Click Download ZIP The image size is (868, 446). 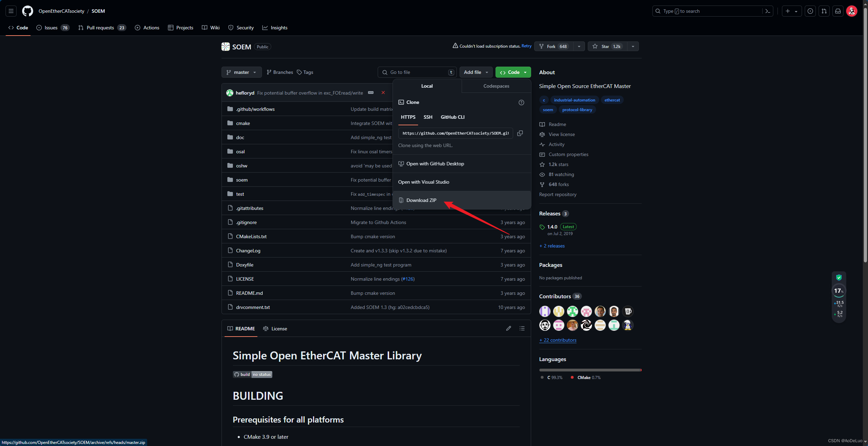coord(462,200)
